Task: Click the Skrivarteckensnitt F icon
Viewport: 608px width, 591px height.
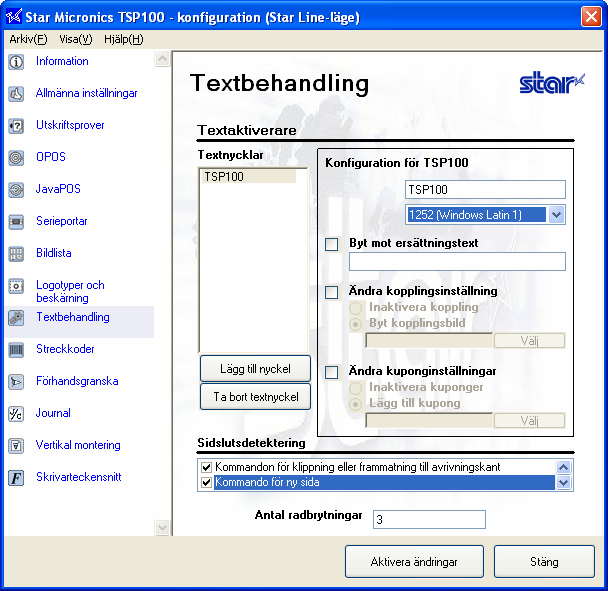Action: [16, 478]
